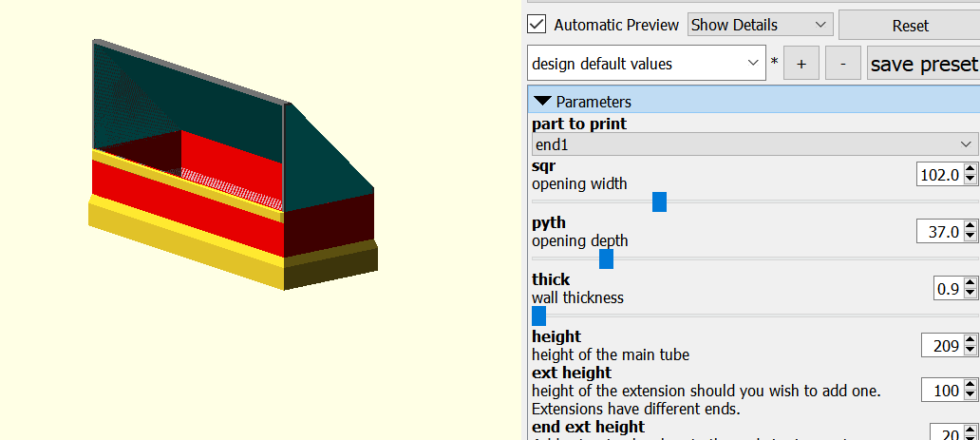
Task: Decrease the sqr opening width value
Action: coord(970,181)
